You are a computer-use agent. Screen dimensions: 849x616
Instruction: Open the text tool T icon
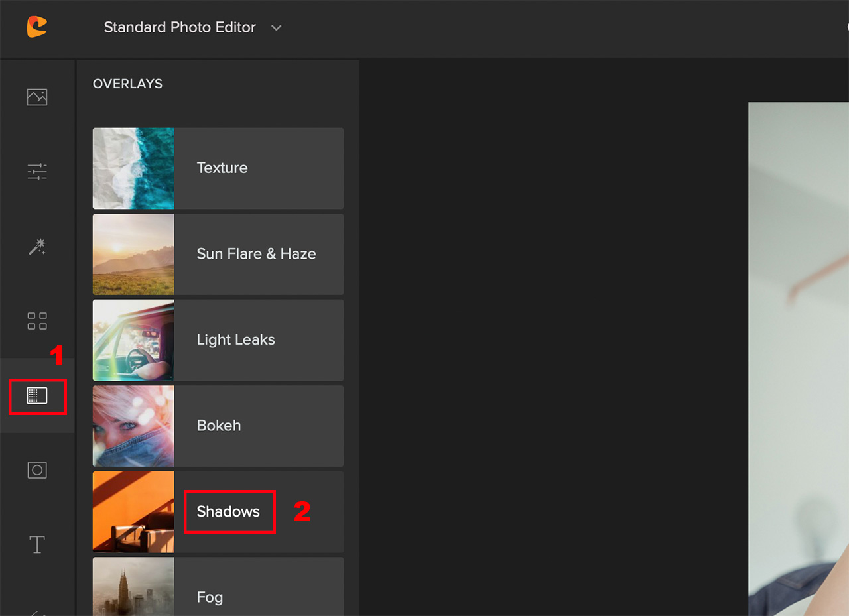(x=37, y=544)
